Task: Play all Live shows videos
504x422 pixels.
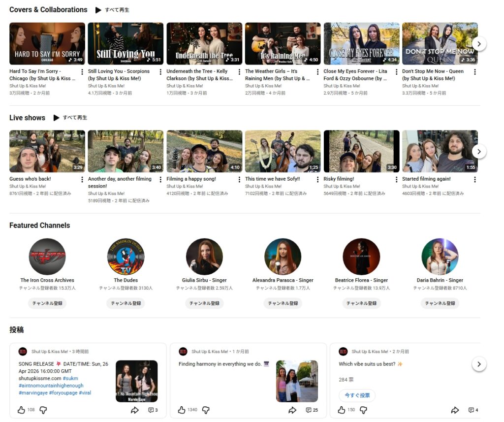Action: 70,118
